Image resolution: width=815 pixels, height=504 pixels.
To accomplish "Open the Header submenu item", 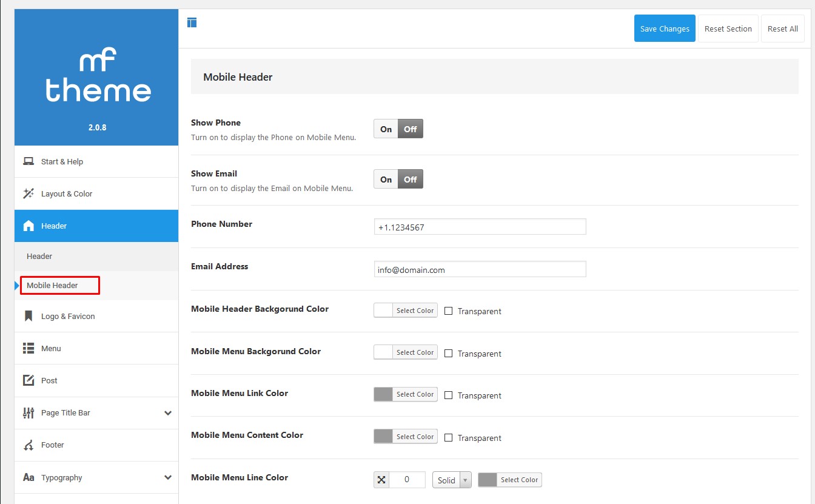I will [39, 256].
